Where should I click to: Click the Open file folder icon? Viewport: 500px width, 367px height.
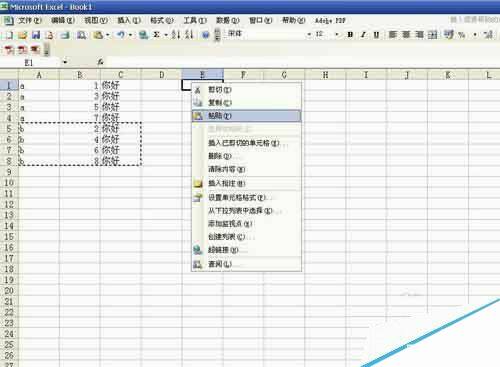22,35
